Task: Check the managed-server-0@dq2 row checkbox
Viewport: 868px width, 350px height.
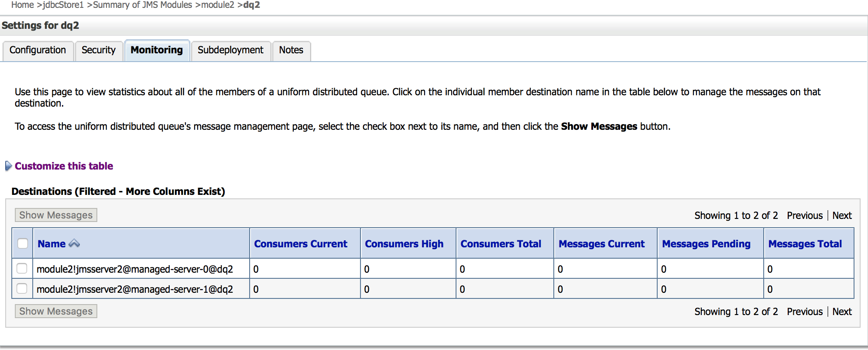Action: pyautogui.click(x=22, y=268)
